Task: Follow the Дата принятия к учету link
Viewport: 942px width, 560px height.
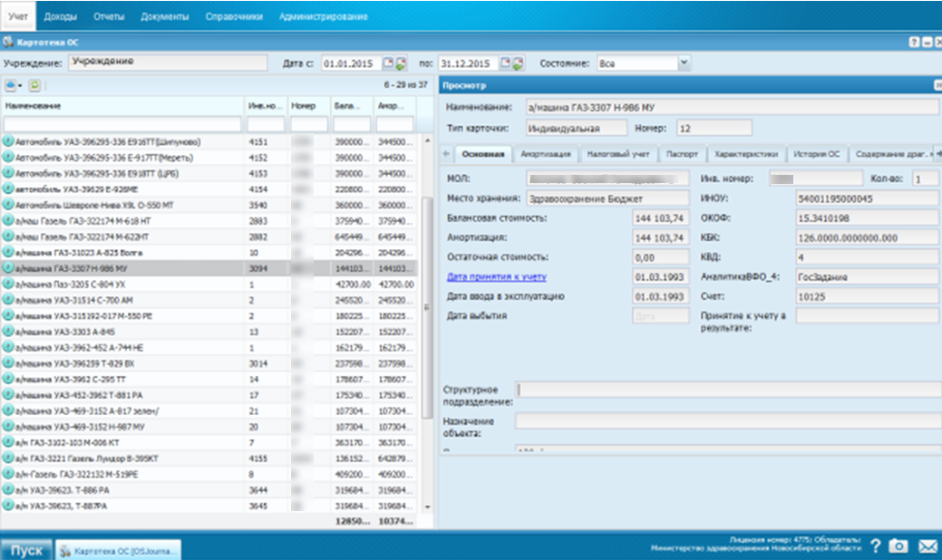Action: click(x=497, y=276)
